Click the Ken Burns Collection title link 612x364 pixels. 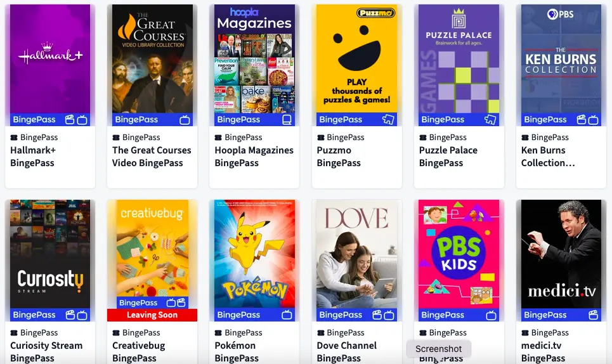pyautogui.click(x=548, y=157)
